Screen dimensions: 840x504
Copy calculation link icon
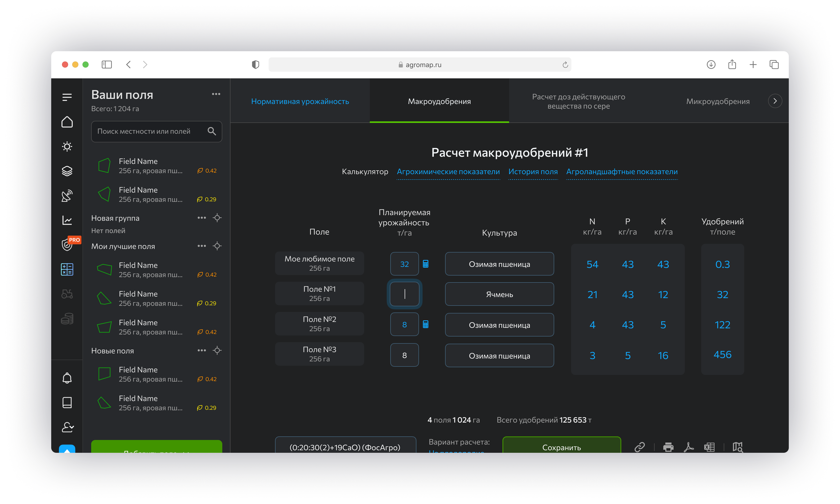[640, 447]
